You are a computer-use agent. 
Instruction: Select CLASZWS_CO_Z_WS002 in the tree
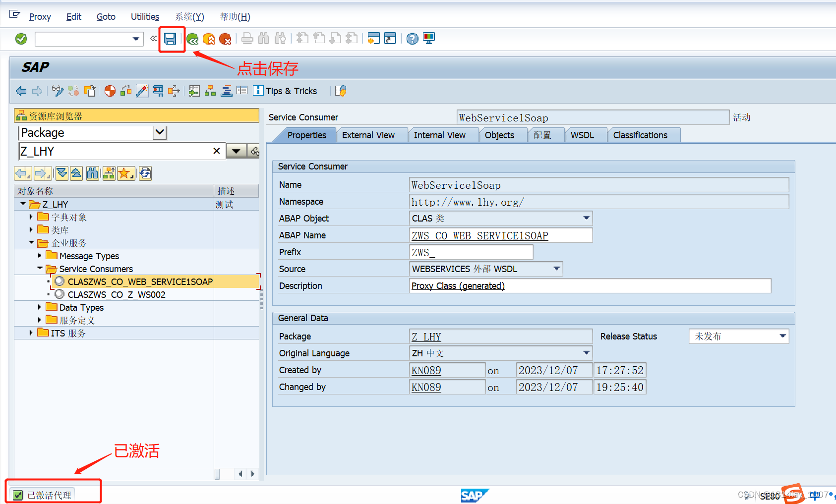[x=117, y=294]
